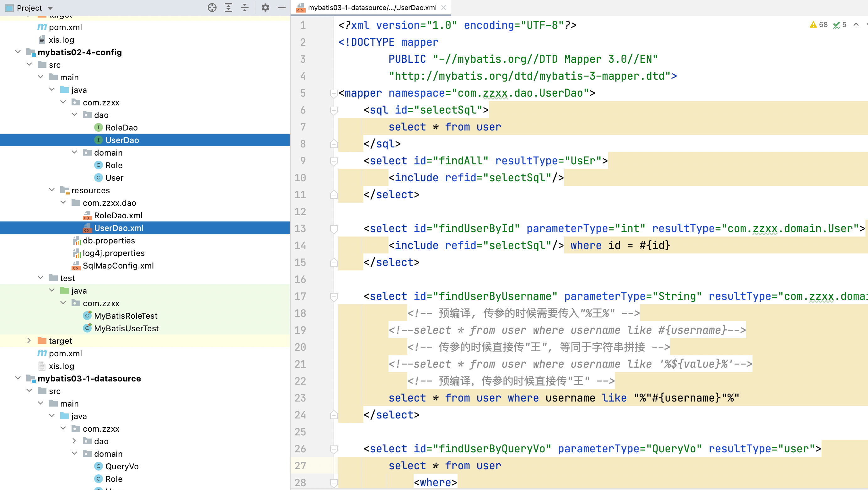Open the Project panel settings gear

tap(265, 8)
